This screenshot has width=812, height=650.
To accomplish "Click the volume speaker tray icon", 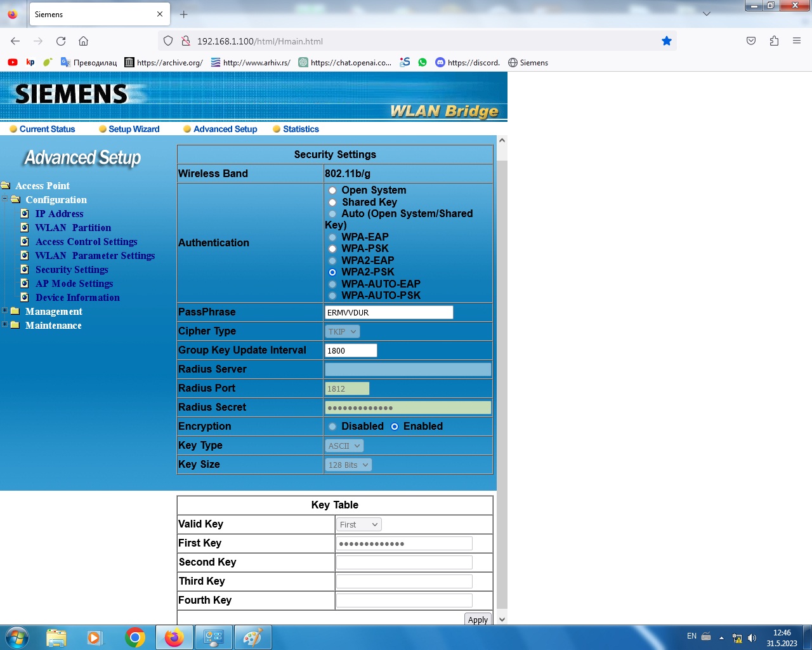I will click(x=752, y=638).
